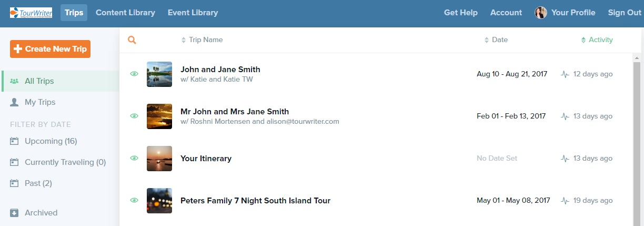
Task: Click the TourWriter logo
Action: 31,12
